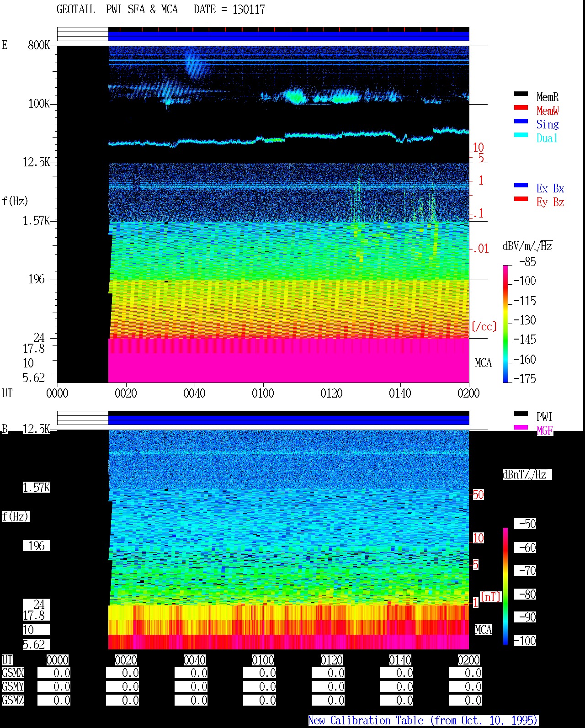
Task: Click the red MemW legend swatch
Action: [521, 107]
